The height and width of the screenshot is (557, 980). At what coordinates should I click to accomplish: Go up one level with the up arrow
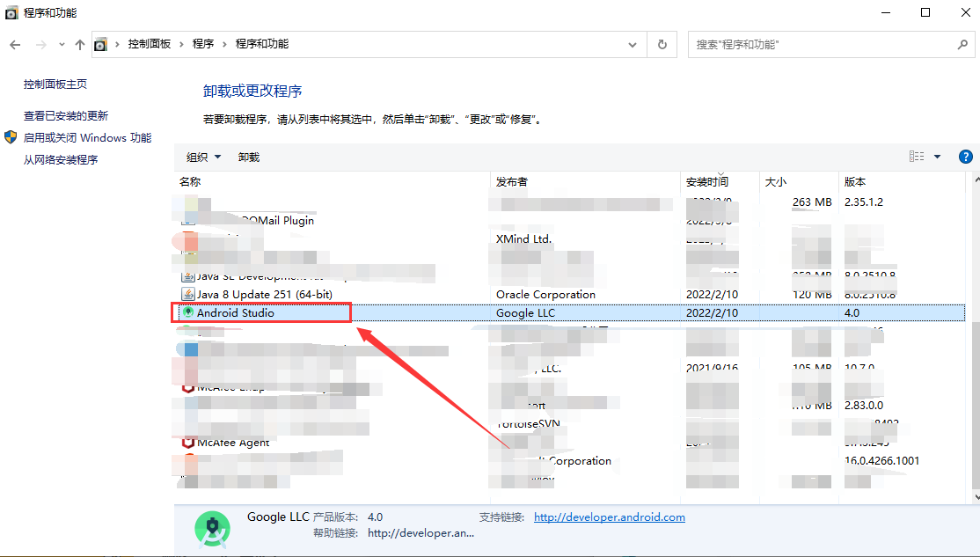pyautogui.click(x=79, y=44)
